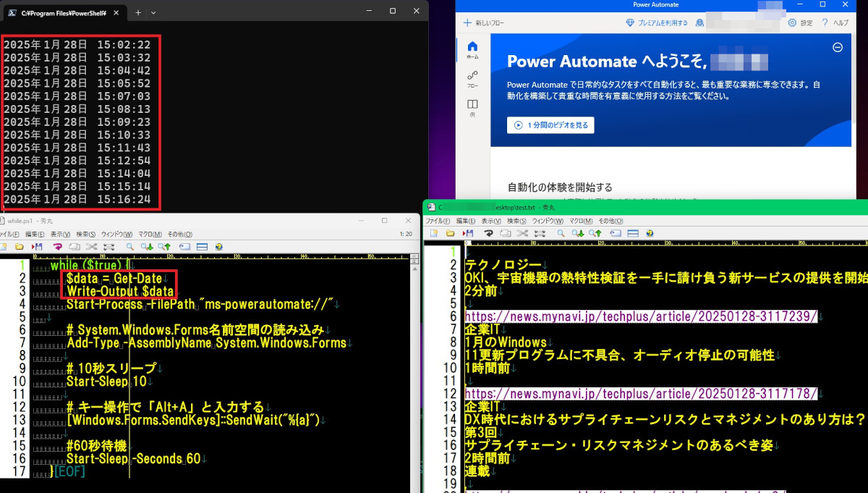Open 編集(E) menu in while.ps1 editor
This screenshot has height=493, width=868.
coord(35,235)
